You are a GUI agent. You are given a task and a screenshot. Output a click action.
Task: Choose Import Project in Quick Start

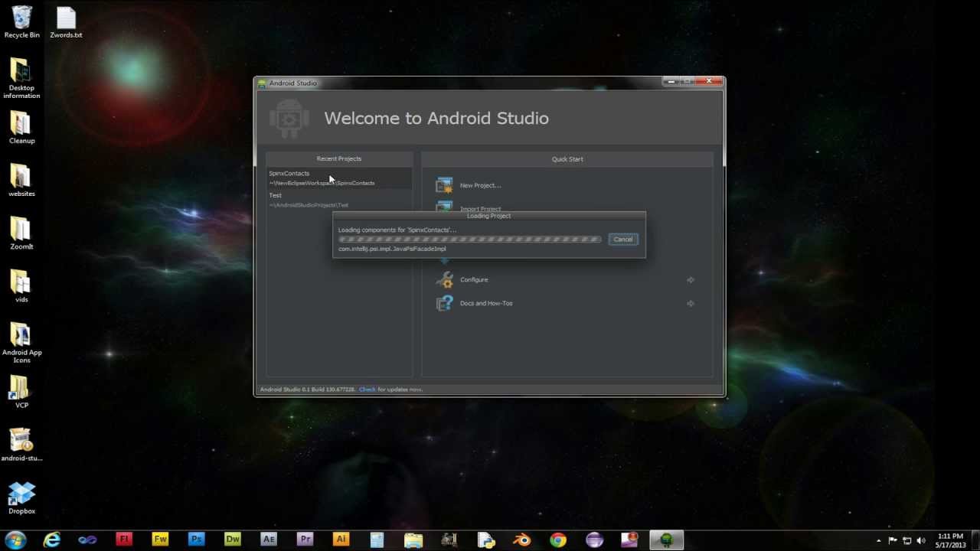480,208
